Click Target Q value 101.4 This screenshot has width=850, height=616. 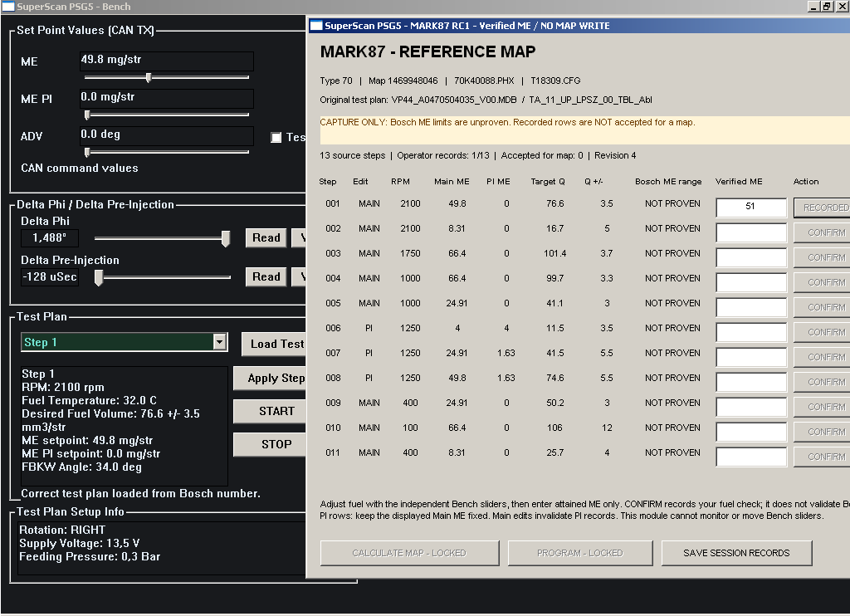554,253
